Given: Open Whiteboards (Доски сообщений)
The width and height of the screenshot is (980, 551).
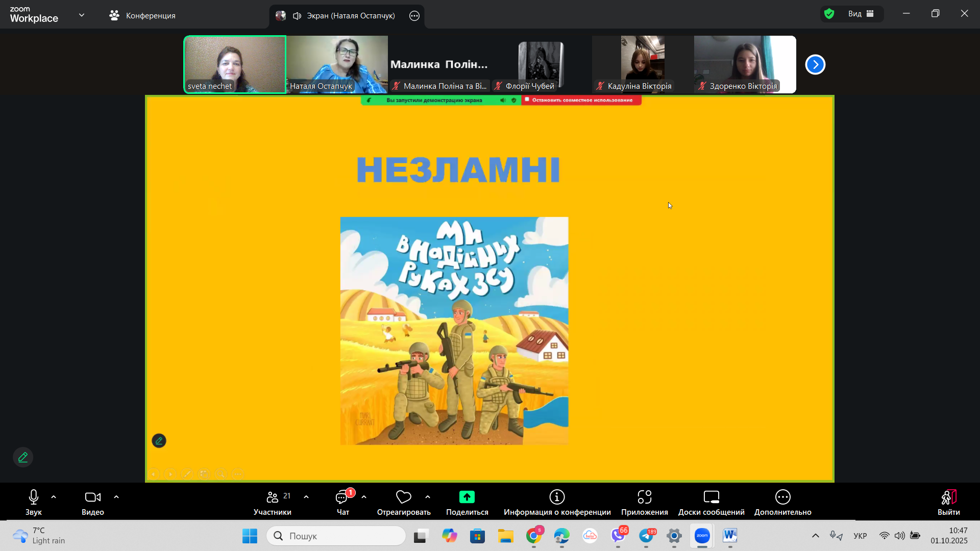Looking at the screenshot, I should click(711, 497).
